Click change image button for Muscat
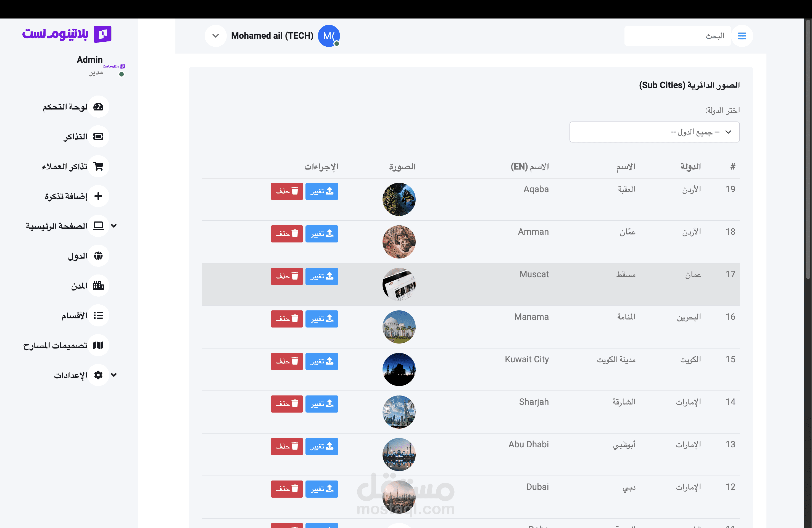Image resolution: width=812 pixels, height=528 pixels. point(321,276)
